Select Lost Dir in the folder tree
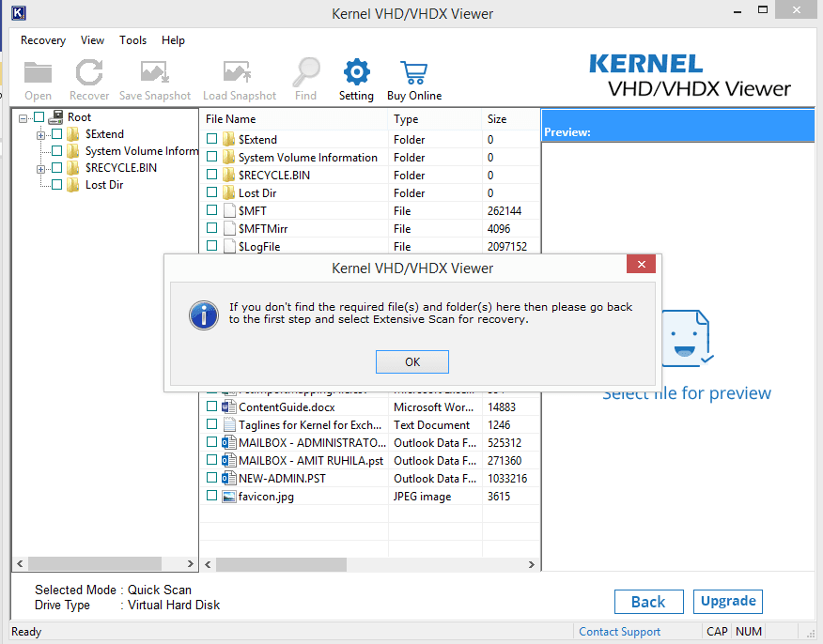The width and height of the screenshot is (823, 644). pyautogui.click(x=103, y=185)
